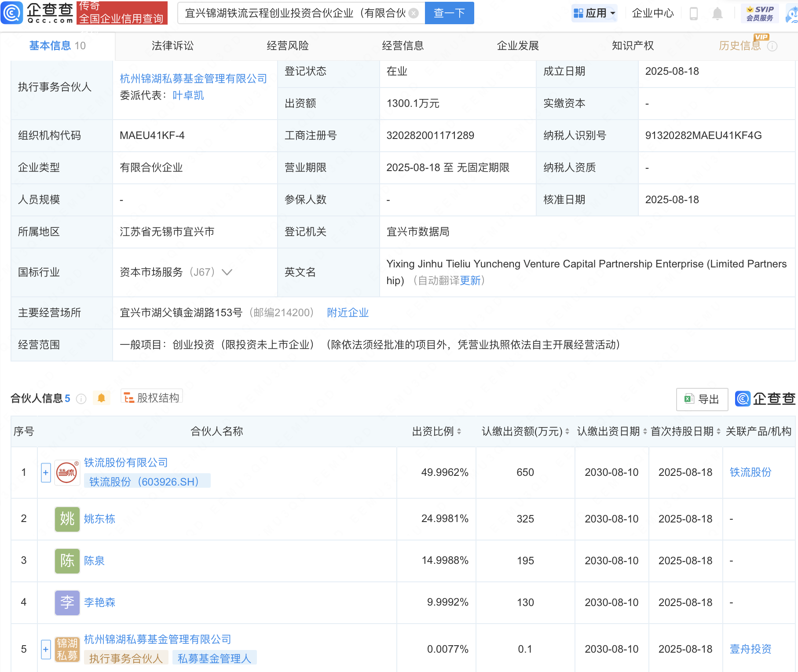
Task: Expand 国标行业 chevron next to J67
Action: click(227, 272)
